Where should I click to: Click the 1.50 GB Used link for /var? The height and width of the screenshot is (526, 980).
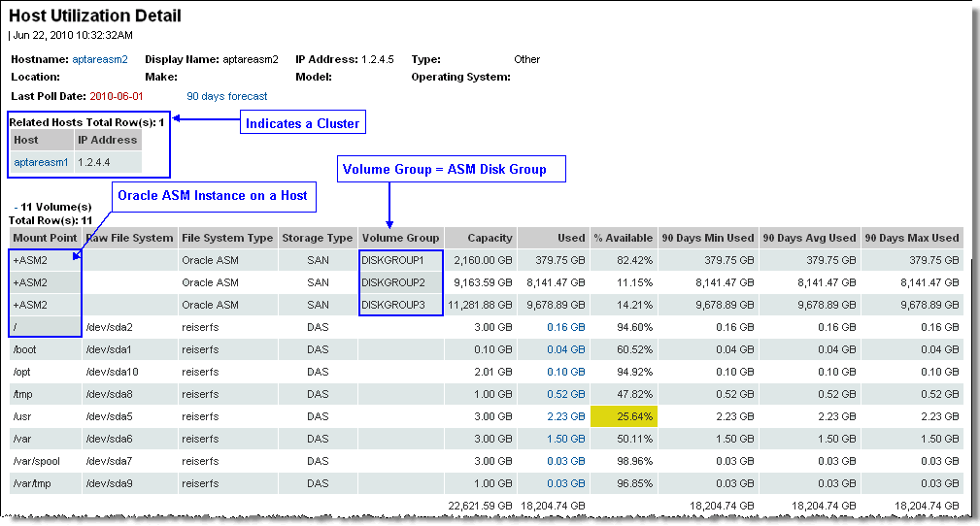point(565,439)
